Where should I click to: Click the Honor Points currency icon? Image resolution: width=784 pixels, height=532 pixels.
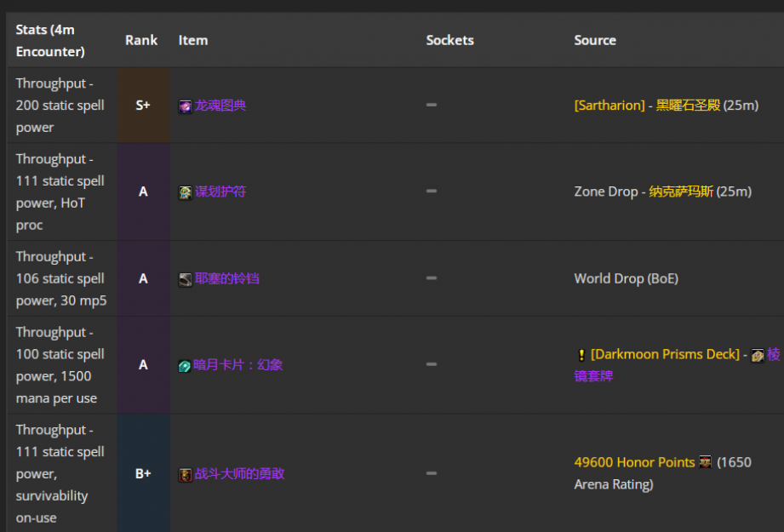pyautogui.click(x=705, y=462)
